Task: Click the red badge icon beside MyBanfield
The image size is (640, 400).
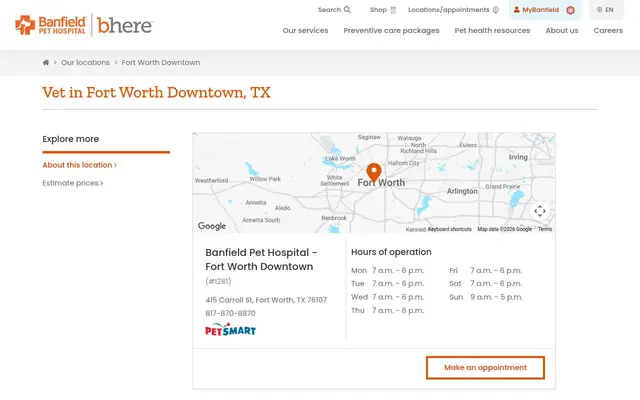Action: [x=570, y=10]
